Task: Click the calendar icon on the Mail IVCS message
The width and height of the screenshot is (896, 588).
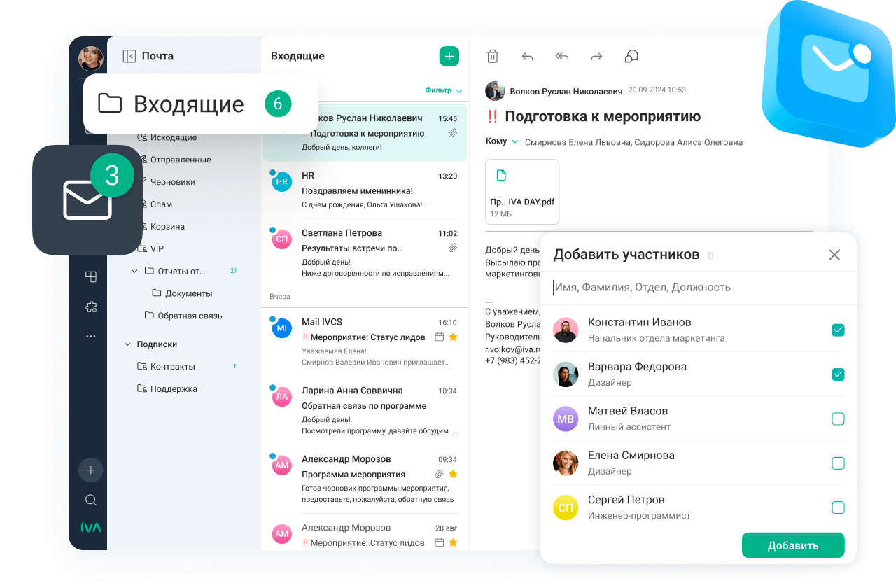Action: (440, 337)
